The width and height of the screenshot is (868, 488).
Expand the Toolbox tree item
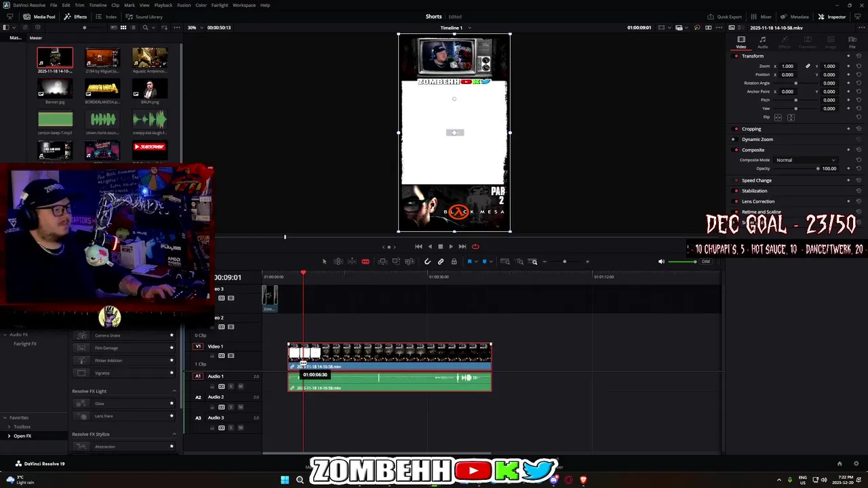point(9,427)
